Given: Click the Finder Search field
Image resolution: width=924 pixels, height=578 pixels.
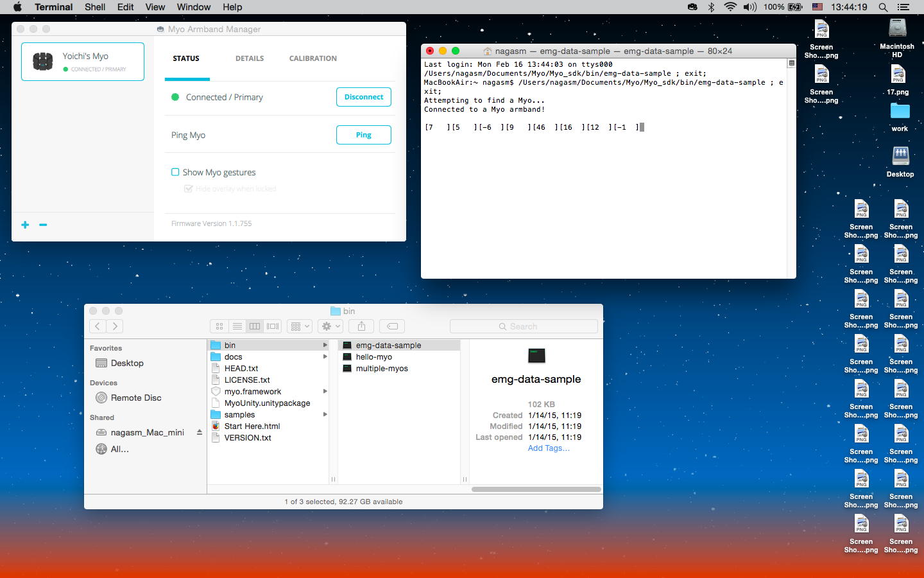Looking at the screenshot, I should [524, 326].
